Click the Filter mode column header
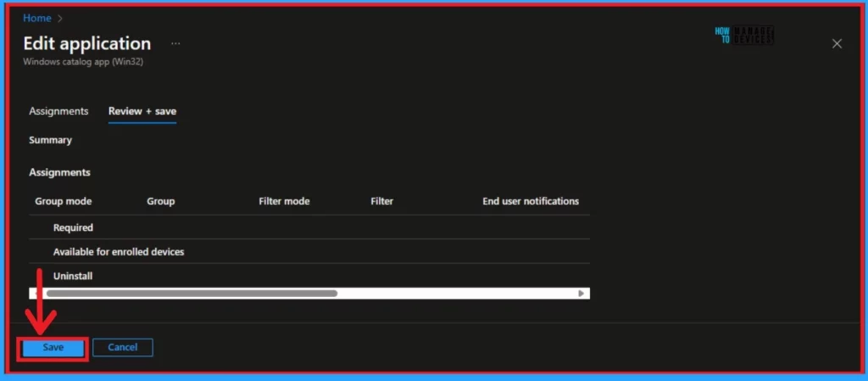The width and height of the screenshot is (868, 381). (284, 201)
